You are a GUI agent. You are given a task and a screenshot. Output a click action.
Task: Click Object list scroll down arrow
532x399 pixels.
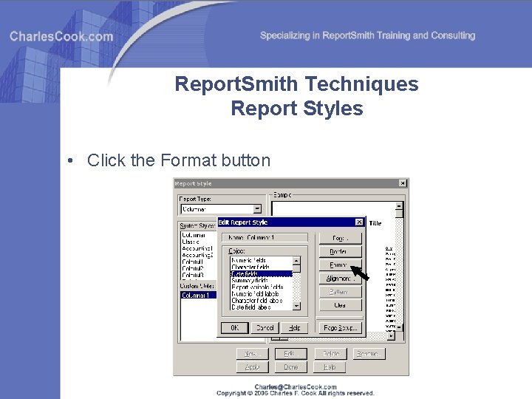[296, 306]
